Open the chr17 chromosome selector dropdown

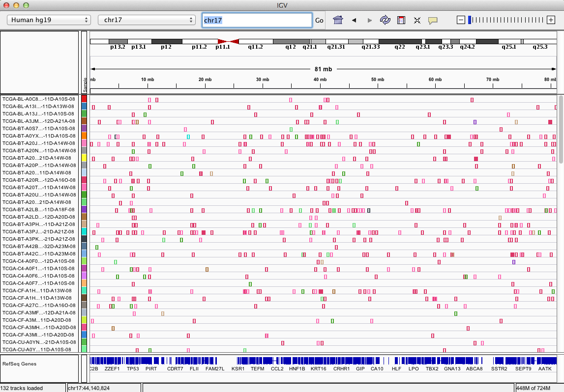pyautogui.click(x=147, y=20)
